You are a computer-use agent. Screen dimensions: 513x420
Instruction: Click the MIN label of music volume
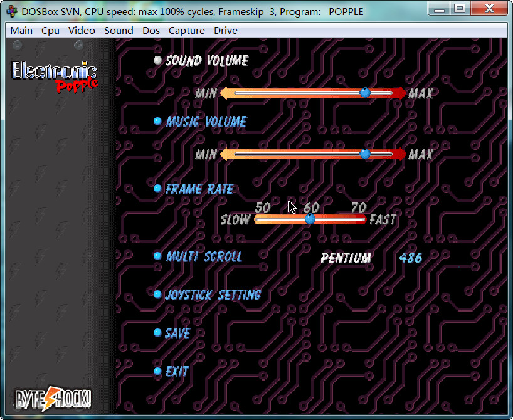[x=206, y=154]
